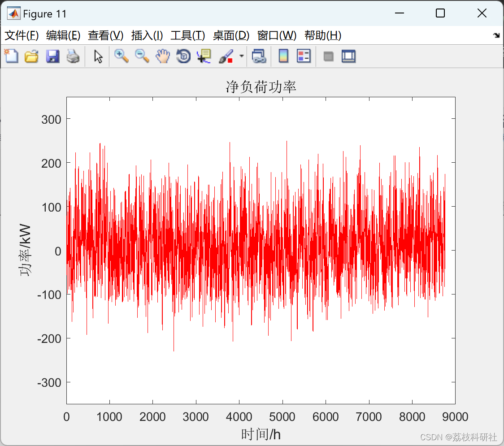504x446 pixels.
Task: Click the x-axis tick label 9000
Action: [455, 417]
